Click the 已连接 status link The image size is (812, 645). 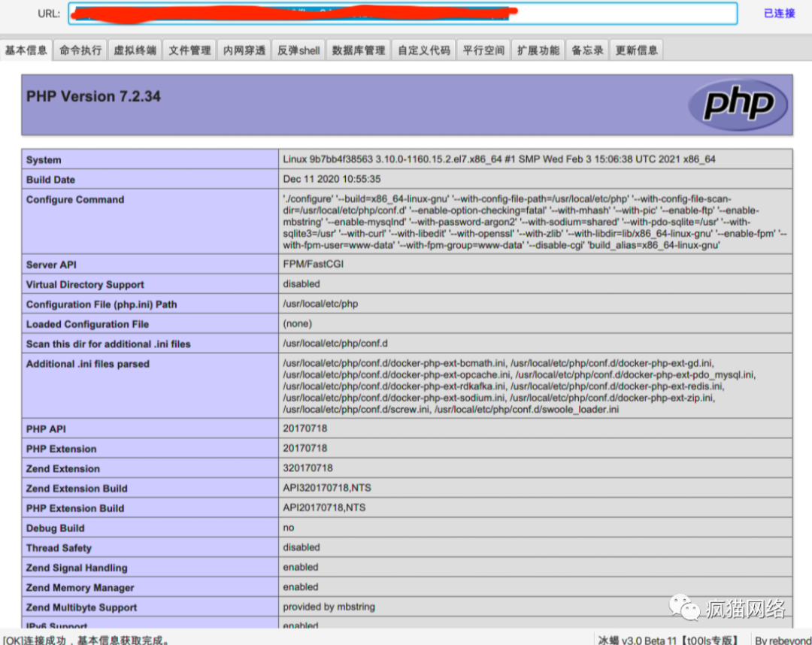[x=779, y=14]
